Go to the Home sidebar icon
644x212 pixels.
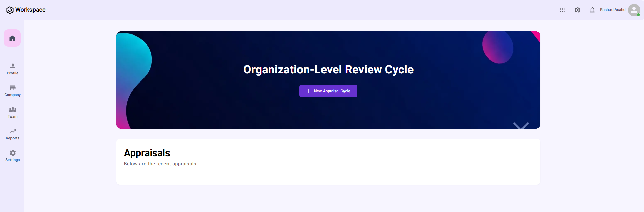click(12, 38)
